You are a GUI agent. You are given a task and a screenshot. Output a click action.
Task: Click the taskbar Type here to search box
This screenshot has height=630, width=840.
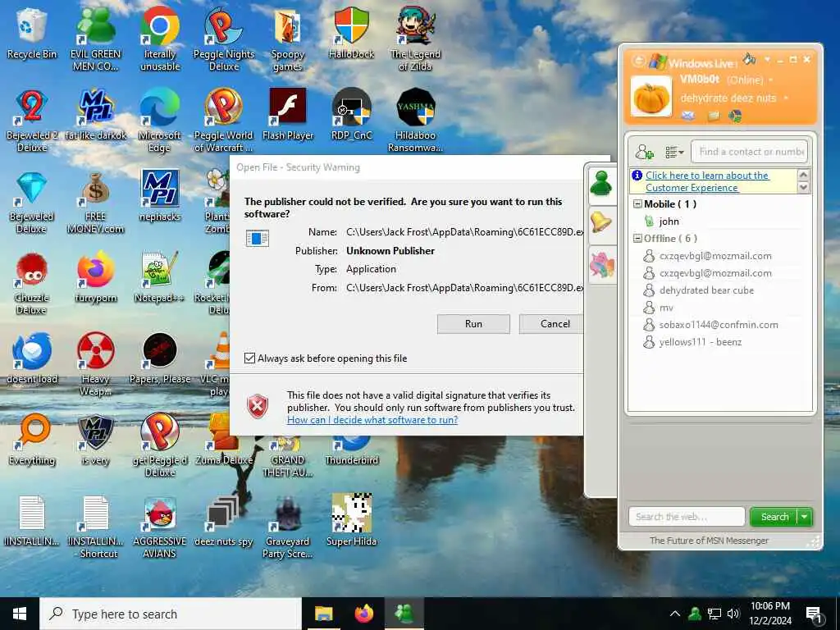171,614
